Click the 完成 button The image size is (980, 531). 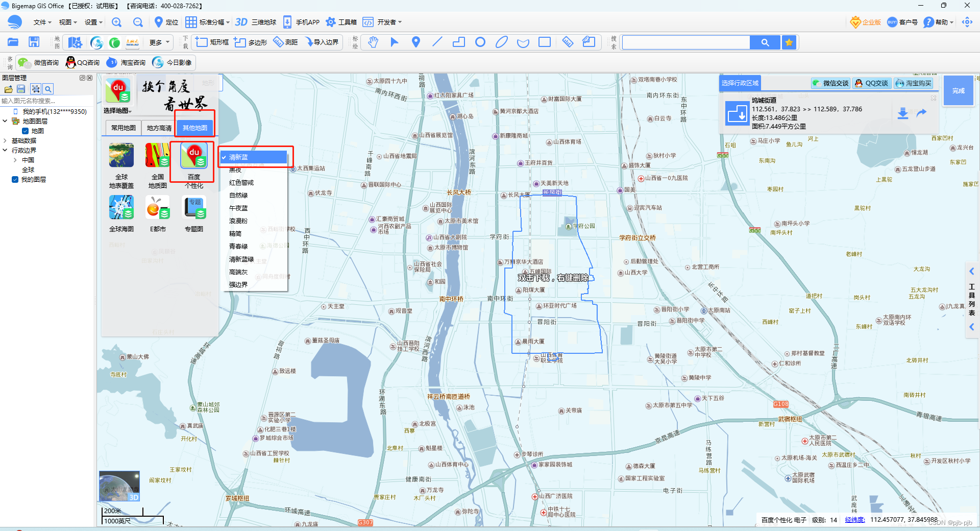(958, 90)
